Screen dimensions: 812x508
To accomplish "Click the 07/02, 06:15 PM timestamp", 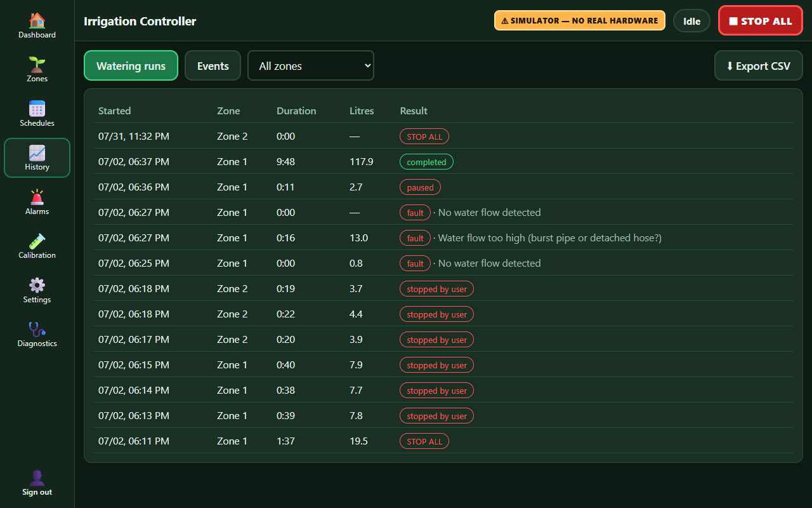I will pos(134,364).
